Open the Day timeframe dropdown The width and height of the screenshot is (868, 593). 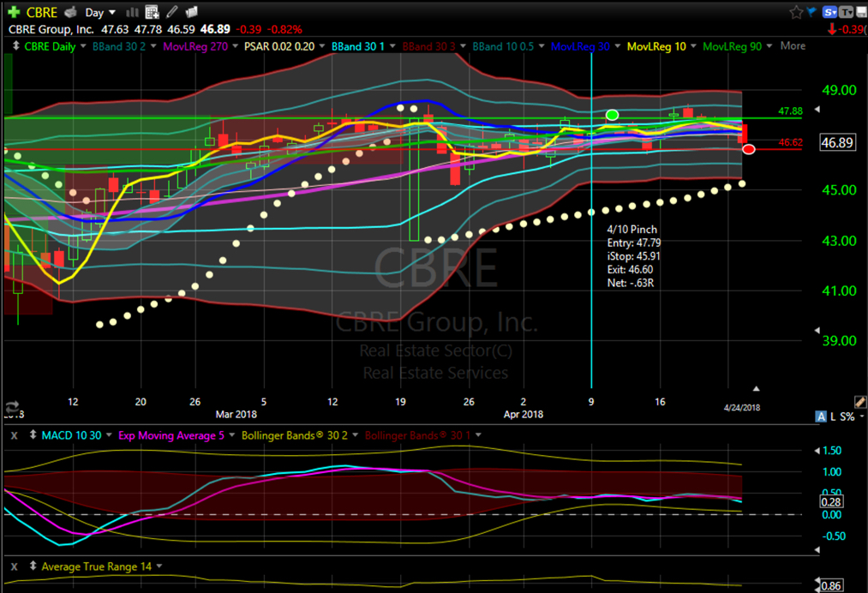[x=99, y=12]
